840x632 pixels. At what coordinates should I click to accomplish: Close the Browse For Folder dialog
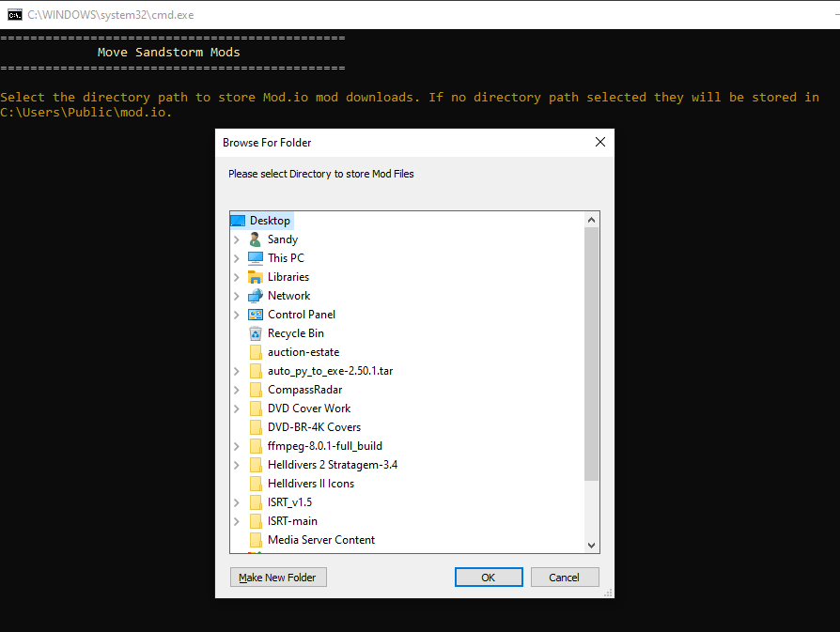(600, 142)
